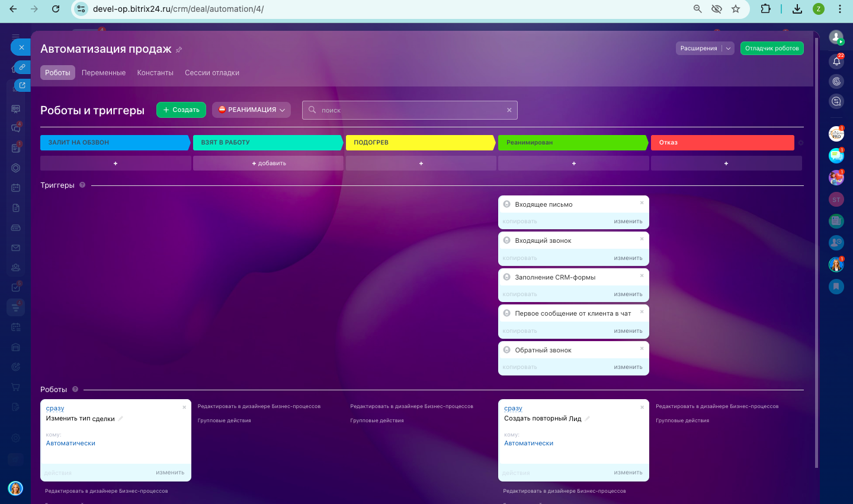Change the сразу delay on Изменить тип сделки
853x504 pixels.
pos(55,408)
